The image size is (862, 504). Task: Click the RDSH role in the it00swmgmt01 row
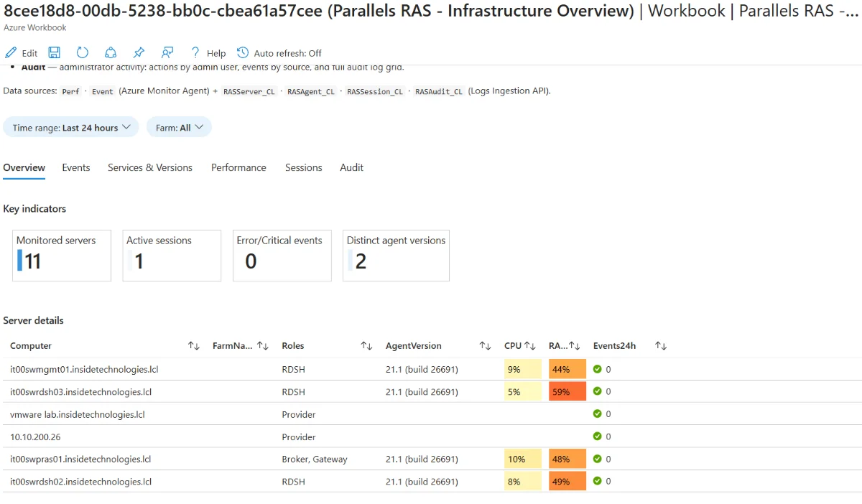[x=293, y=370]
